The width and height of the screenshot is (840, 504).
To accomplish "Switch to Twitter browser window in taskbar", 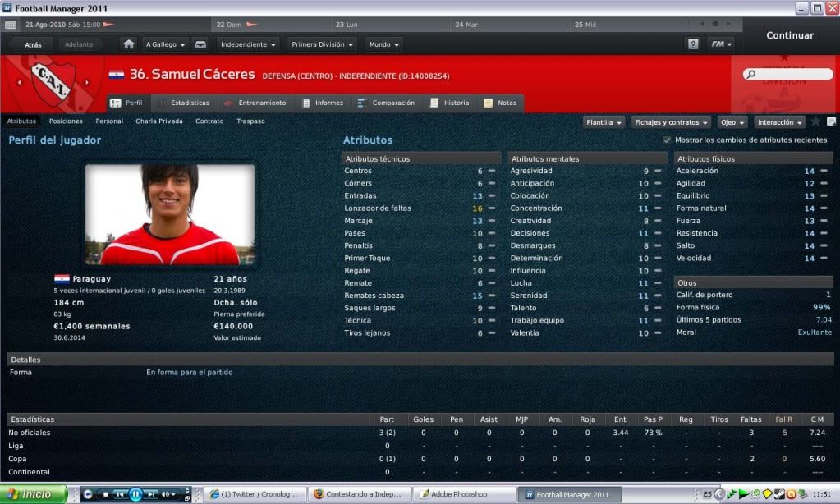I will point(256,494).
